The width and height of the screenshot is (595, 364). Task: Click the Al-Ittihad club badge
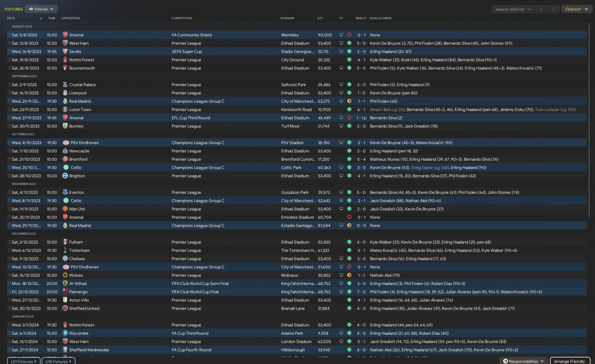[x=65, y=284]
